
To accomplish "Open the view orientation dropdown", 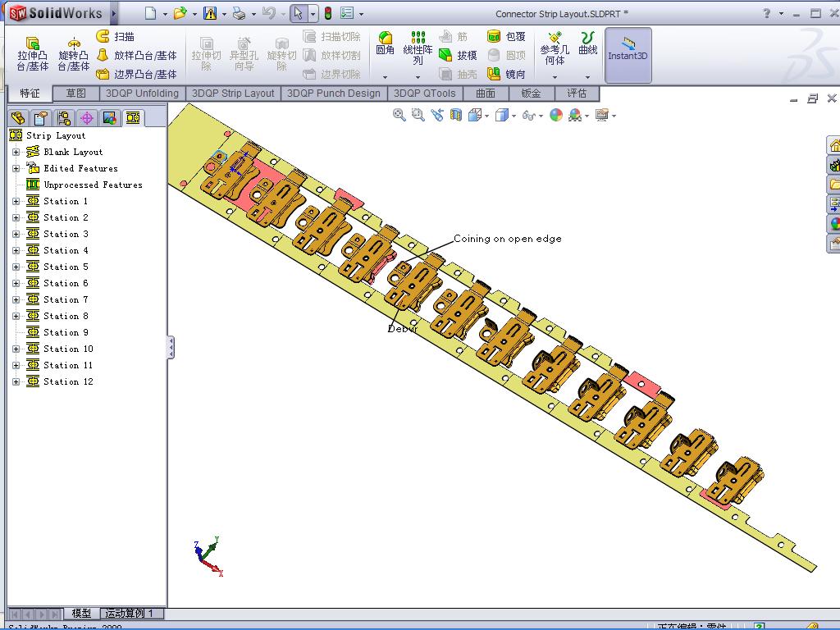I will [487, 116].
